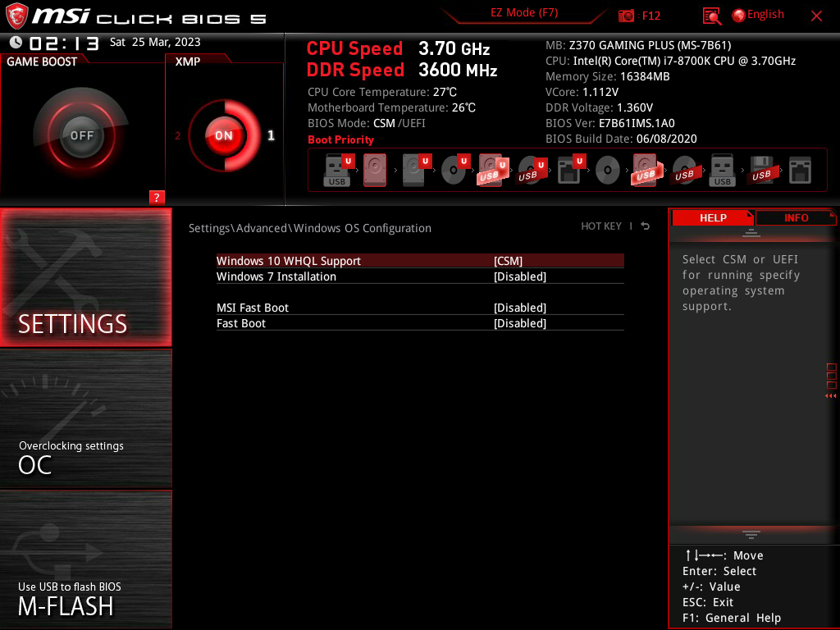The image size is (840, 630).
Task: Click the date Sat 25 Mar, 2023
Action: tap(155, 42)
